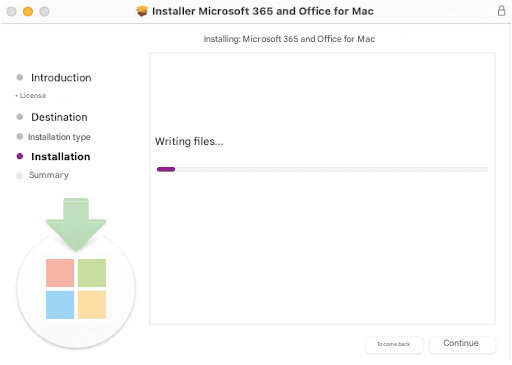Click the purple bullet beside Installation
Image resolution: width=512 pixels, height=365 pixels.
pos(20,156)
